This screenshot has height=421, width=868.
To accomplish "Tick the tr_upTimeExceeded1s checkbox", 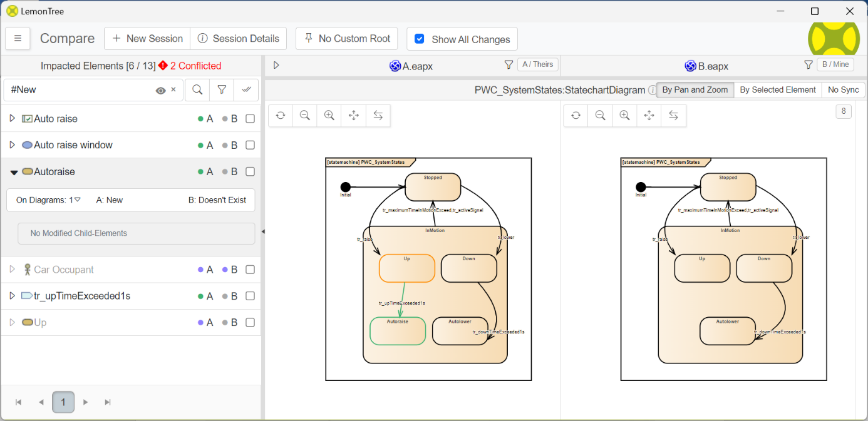I will [250, 296].
